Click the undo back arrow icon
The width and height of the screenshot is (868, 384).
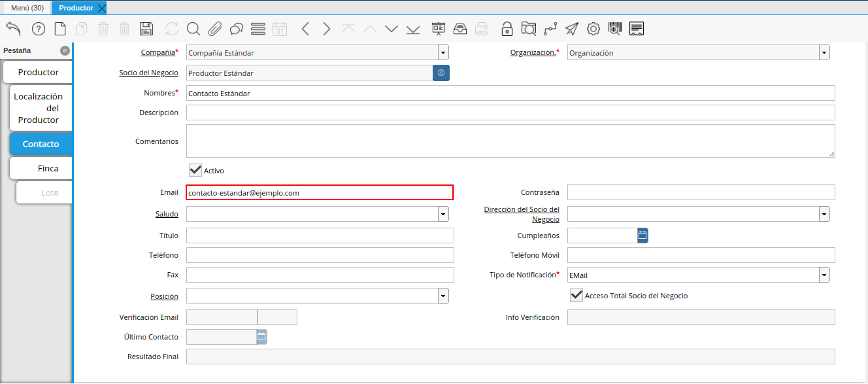14,29
